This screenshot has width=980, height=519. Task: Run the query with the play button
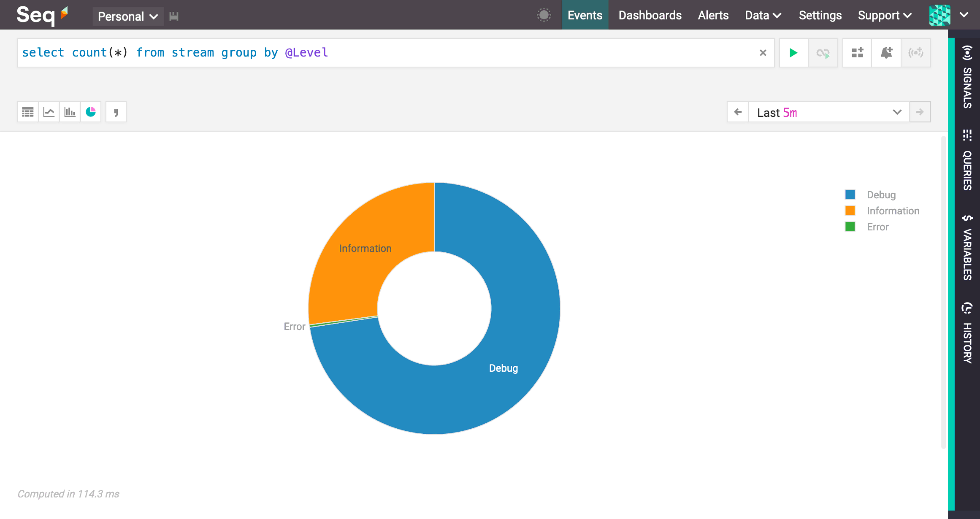pyautogui.click(x=793, y=53)
